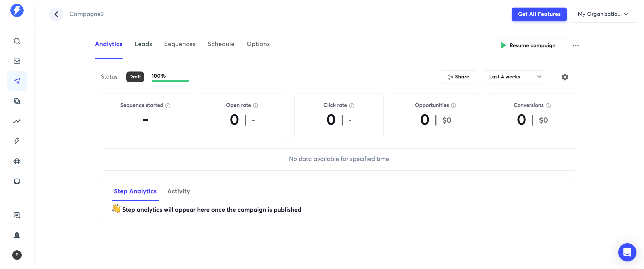The image size is (644, 269).
Task: Open the Schedule tab
Action: click(221, 44)
